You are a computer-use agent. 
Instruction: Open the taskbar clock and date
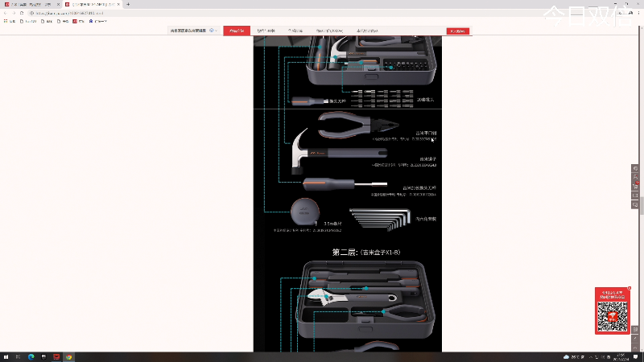coord(621,357)
